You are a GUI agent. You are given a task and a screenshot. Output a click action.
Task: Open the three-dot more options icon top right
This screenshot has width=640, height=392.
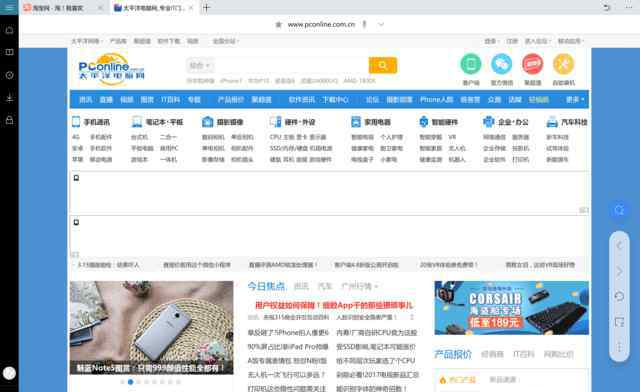click(x=629, y=7)
